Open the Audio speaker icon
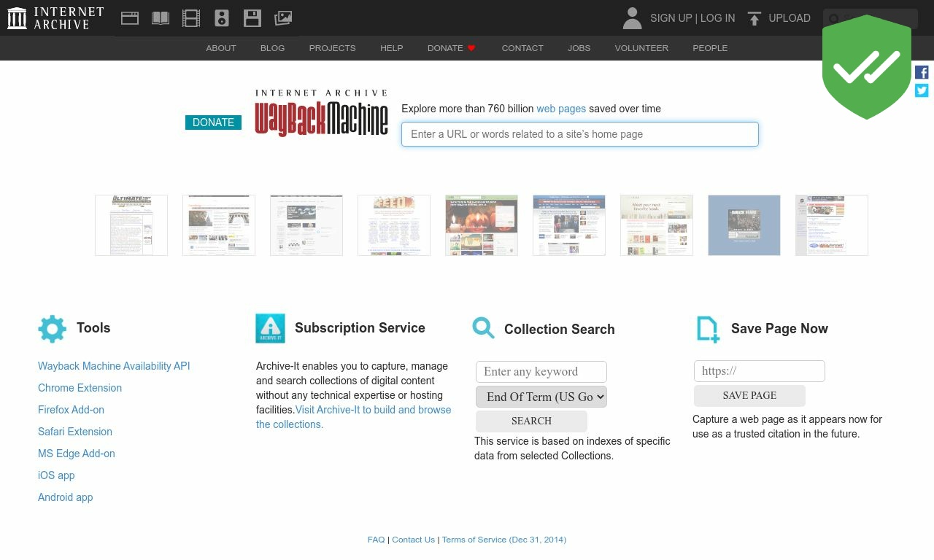The width and height of the screenshot is (934, 560). tap(222, 18)
